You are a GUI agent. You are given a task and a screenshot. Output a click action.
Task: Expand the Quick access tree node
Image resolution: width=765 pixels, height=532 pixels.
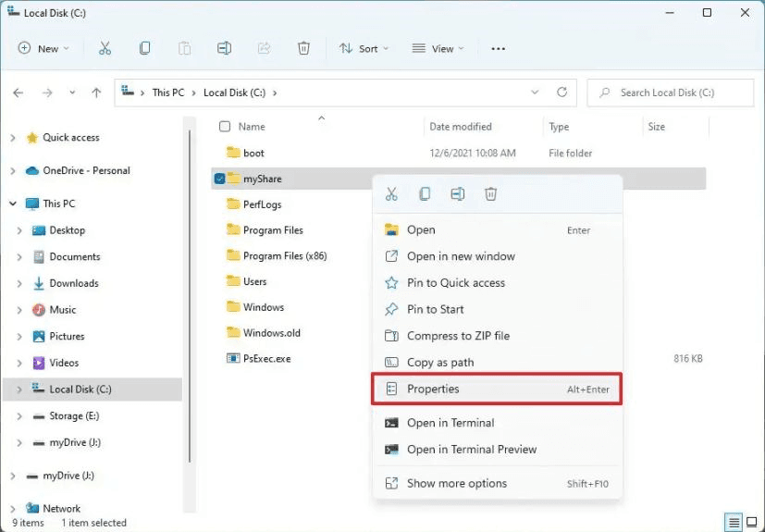pyautogui.click(x=12, y=138)
